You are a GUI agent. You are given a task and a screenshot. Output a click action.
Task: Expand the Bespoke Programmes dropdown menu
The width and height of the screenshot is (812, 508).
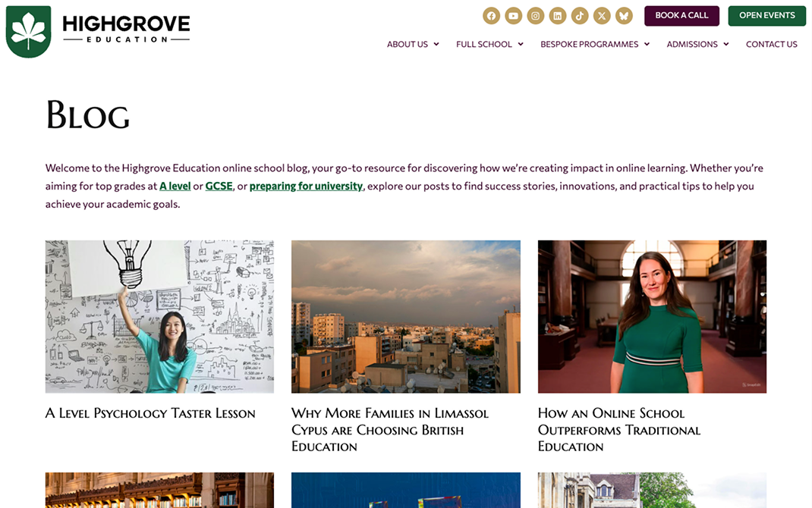click(594, 45)
